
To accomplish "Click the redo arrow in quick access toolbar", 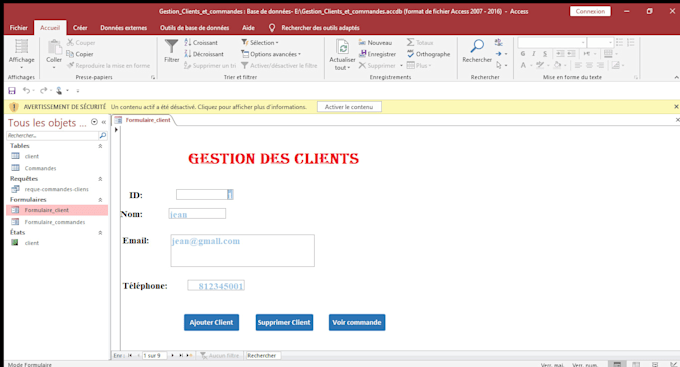I will point(43,90).
